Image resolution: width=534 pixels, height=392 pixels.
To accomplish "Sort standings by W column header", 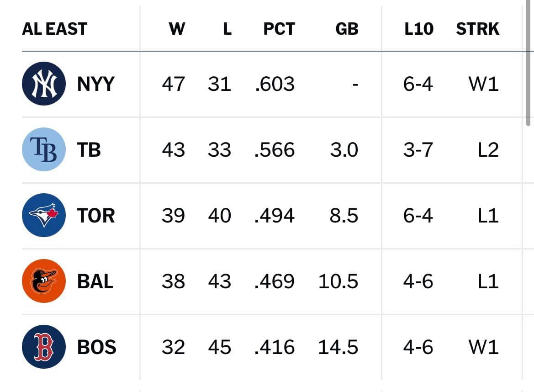I will [177, 29].
